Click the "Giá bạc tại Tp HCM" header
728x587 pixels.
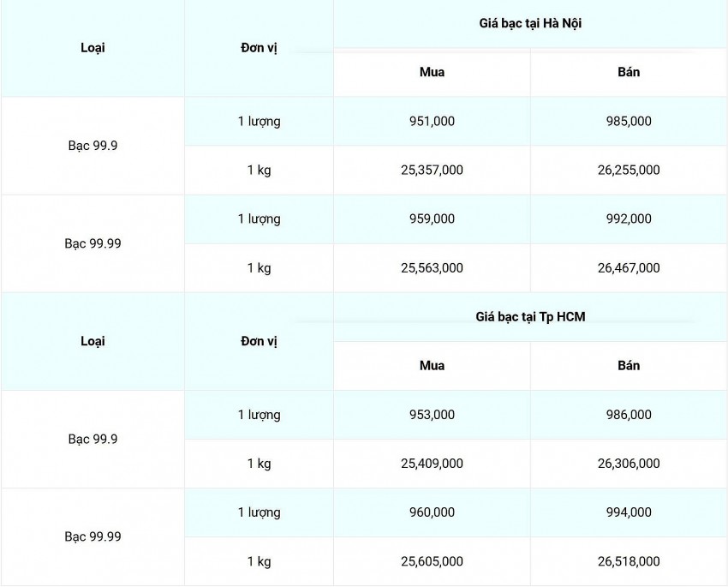click(530, 317)
